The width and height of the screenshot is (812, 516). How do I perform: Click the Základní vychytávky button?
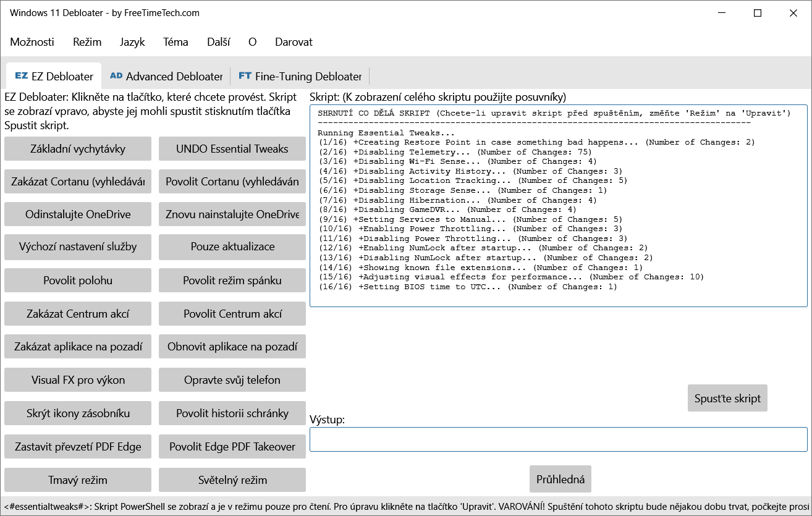pos(78,149)
